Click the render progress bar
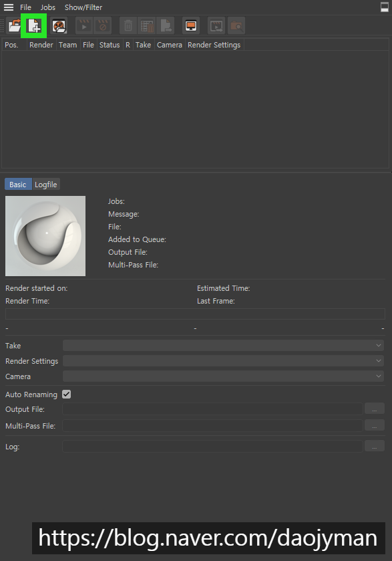This screenshot has height=561, width=392. [195, 314]
